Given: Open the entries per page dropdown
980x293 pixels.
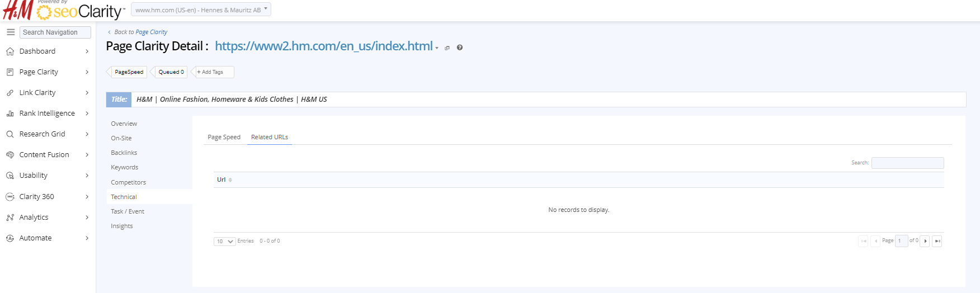Looking at the screenshot, I should tap(224, 242).
